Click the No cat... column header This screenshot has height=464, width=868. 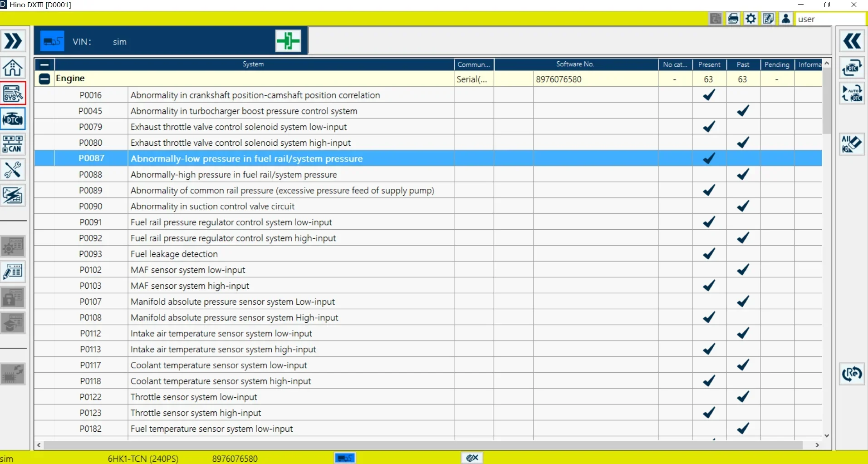click(675, 64)
